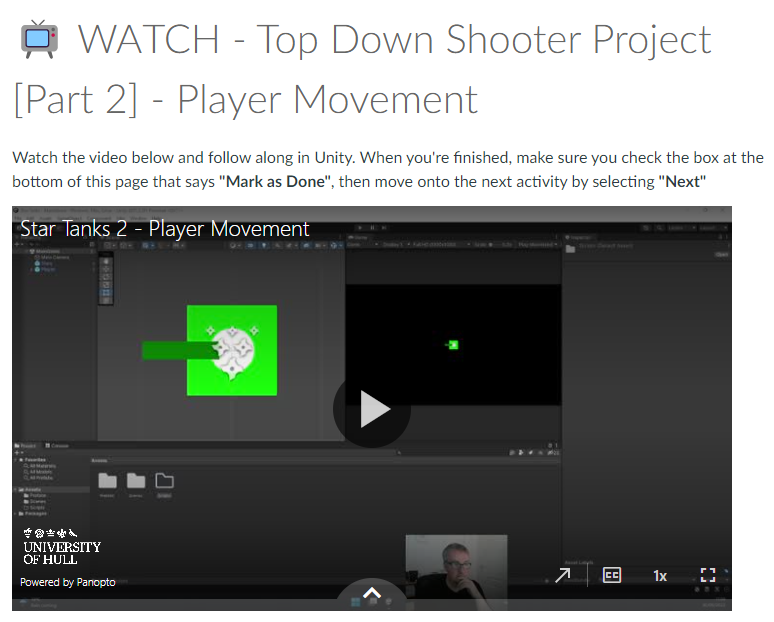This screenshot has width=774, height=622.
Task: Enter fullscreen mode on the video
Action: click(708, 575)
